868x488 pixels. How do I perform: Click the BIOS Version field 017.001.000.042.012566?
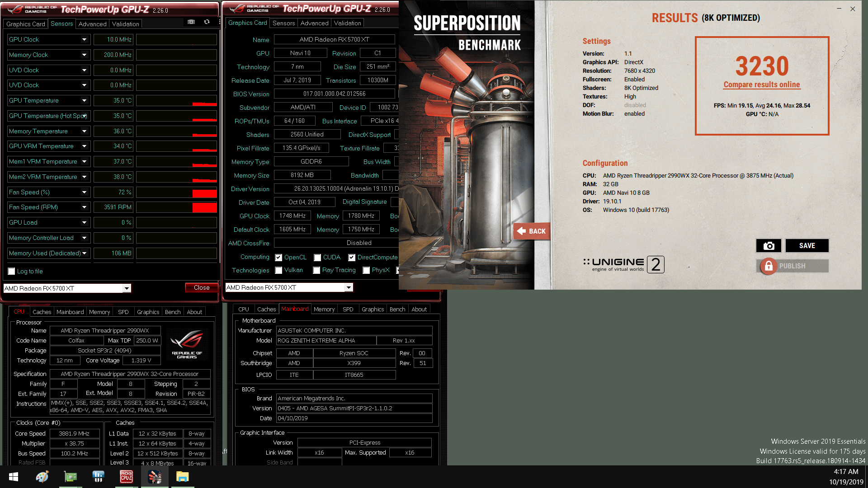tap(334, 94)
